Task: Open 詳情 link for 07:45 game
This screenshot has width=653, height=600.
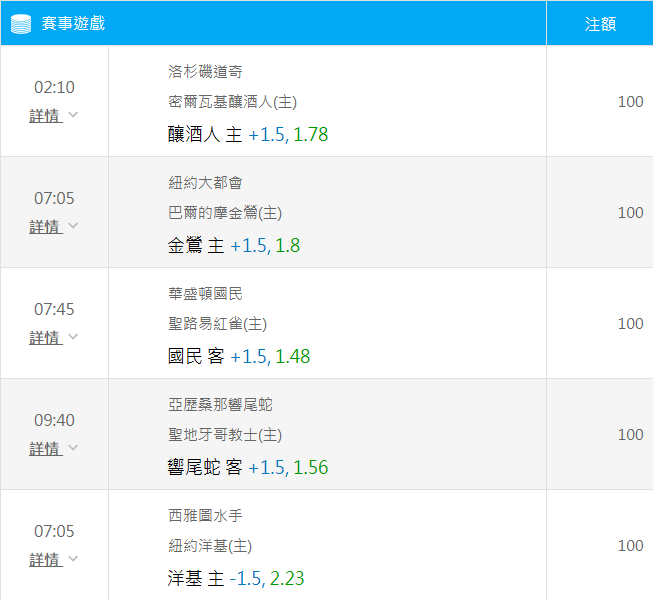Action: 46,338
